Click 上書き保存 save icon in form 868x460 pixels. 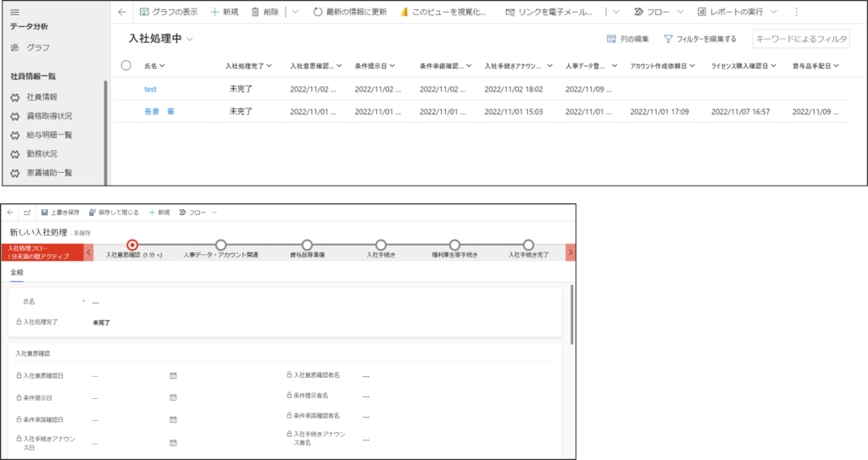pos(44,213)
